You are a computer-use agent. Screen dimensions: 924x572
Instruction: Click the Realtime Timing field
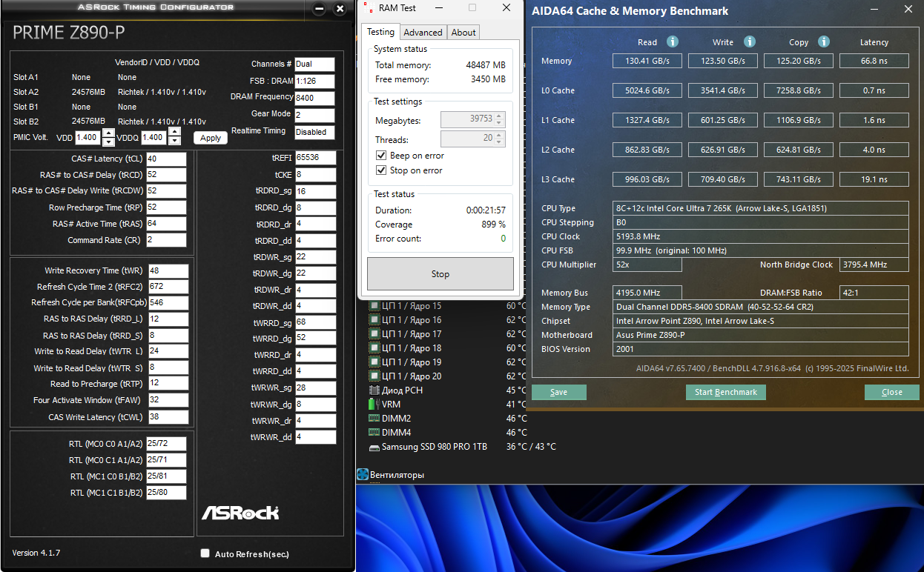pos(314,132)
